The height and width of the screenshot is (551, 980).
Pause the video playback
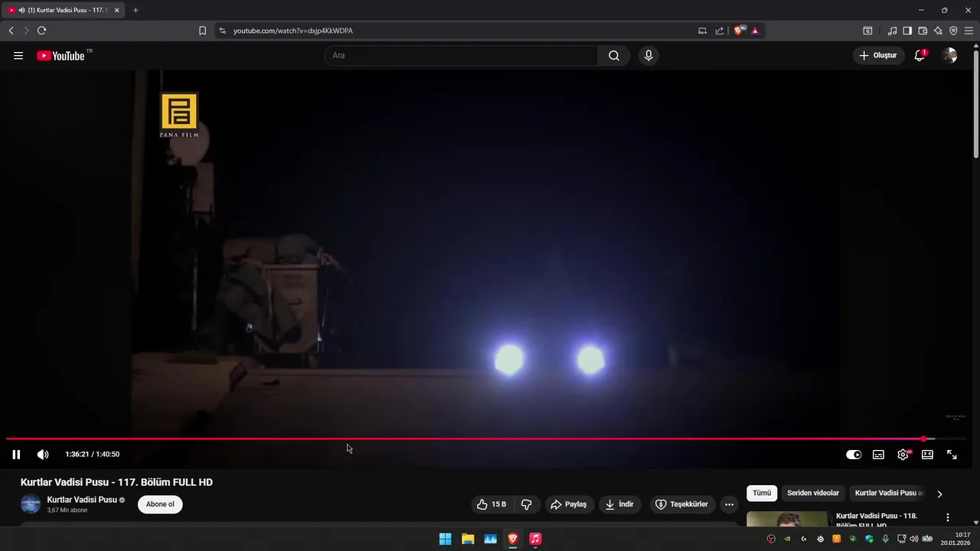[x=16, y=455]
